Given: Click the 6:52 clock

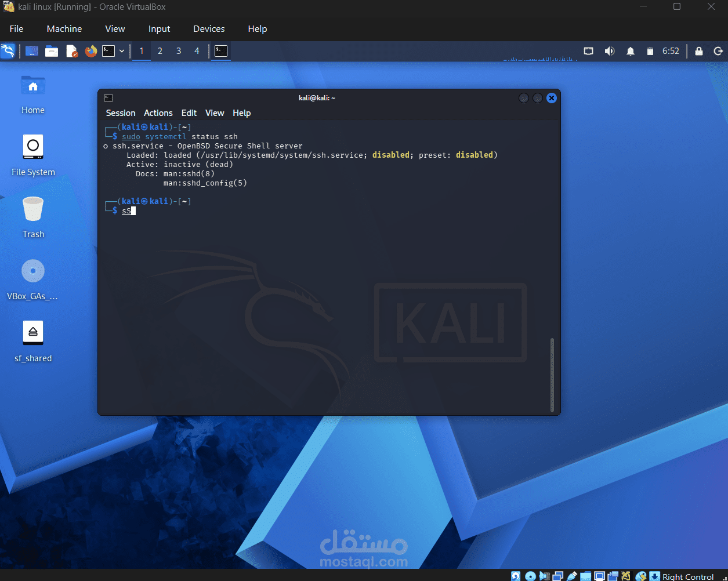Looking at the screenshot, I should tap(671, 51).
